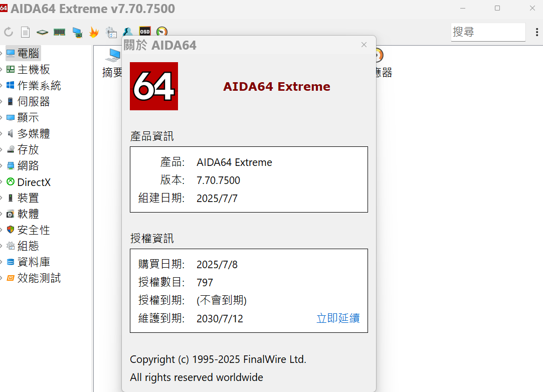Click the 立即延續 renewal link
The width and height of the screenshot is (543, 392).
(338, 318)
